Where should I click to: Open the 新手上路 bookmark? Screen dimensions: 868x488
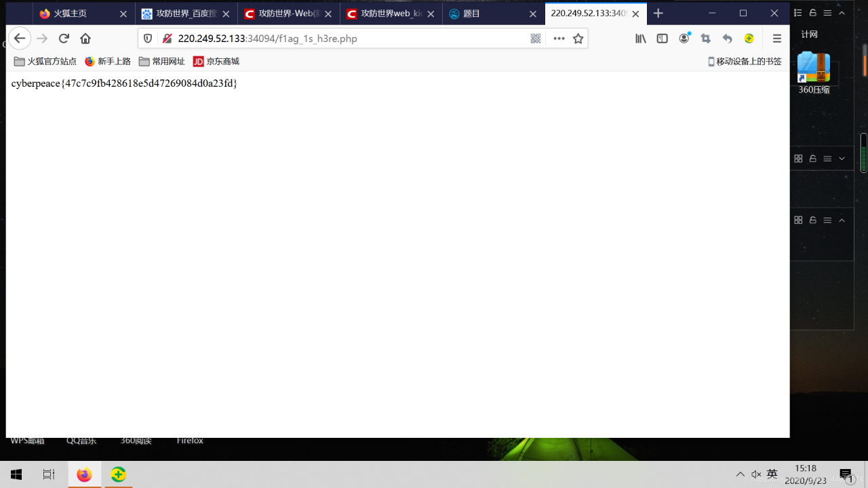click(108, 62)
